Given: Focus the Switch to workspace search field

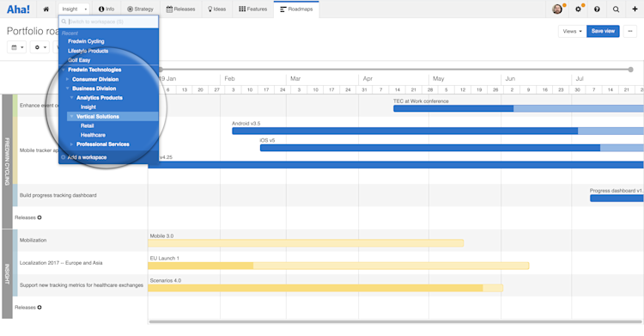Looking at the screenshot, I should 109,21.
